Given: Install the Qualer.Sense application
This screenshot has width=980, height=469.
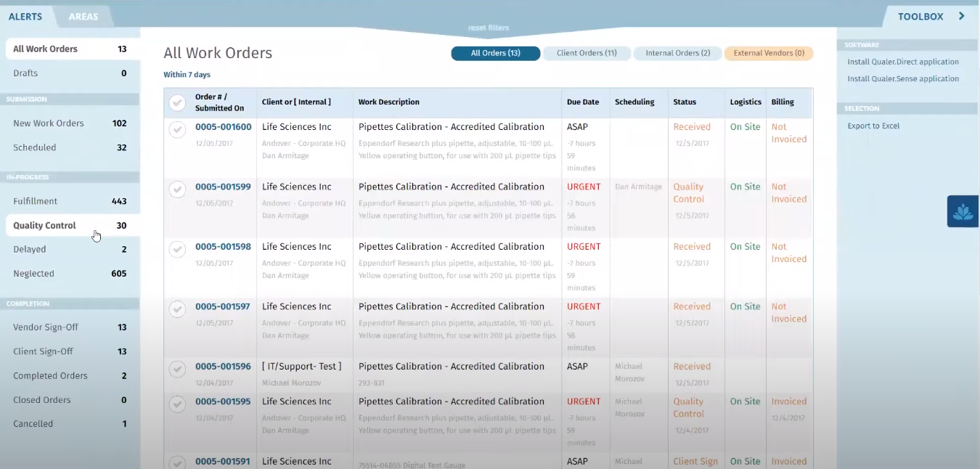Looking at the screenshot, I should pyautogui.click(x=902, y=78).
